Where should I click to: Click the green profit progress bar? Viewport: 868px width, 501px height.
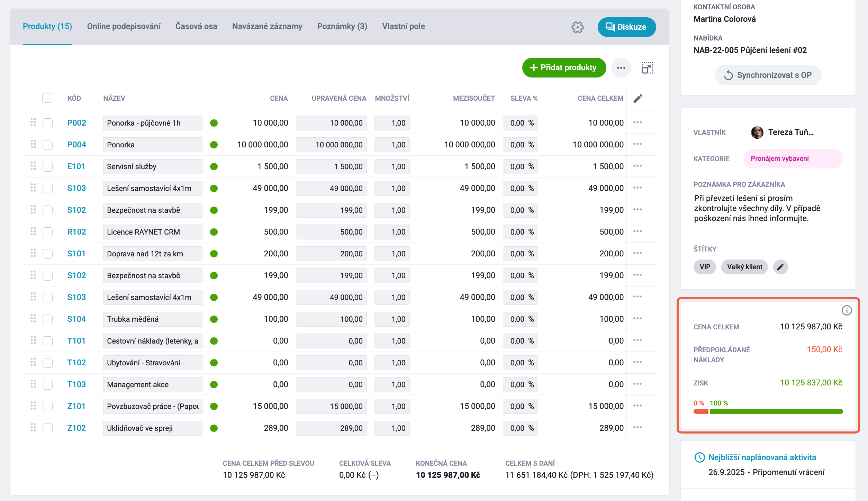(776, 411)
